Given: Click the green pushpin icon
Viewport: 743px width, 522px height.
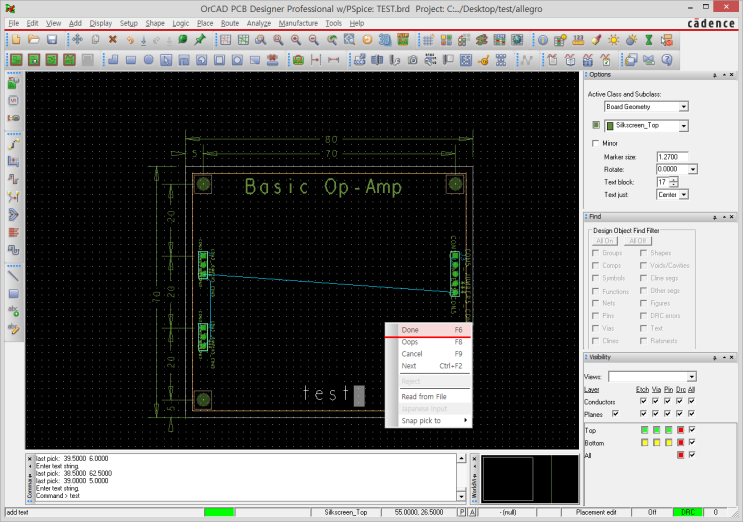Looking at the screenshot, I should (200, 40).
